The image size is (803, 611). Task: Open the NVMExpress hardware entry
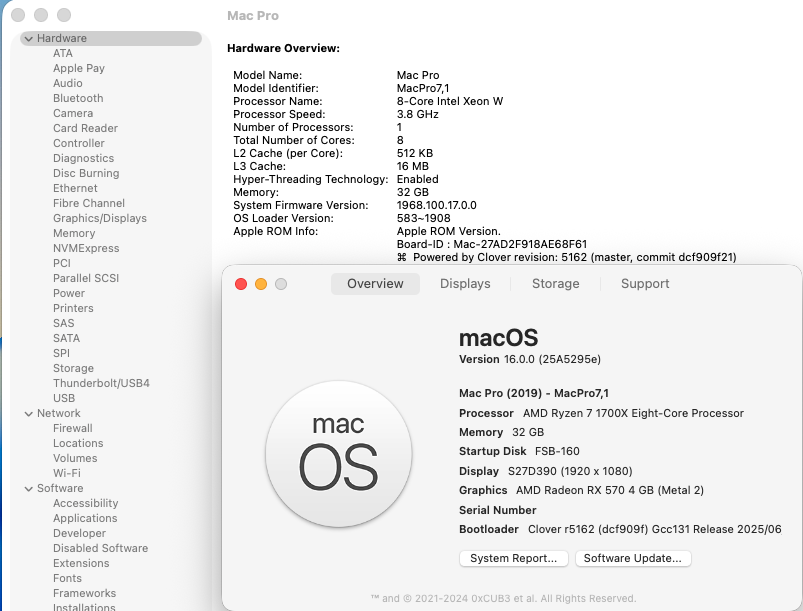pyautogui.click(x=86, y=248)
